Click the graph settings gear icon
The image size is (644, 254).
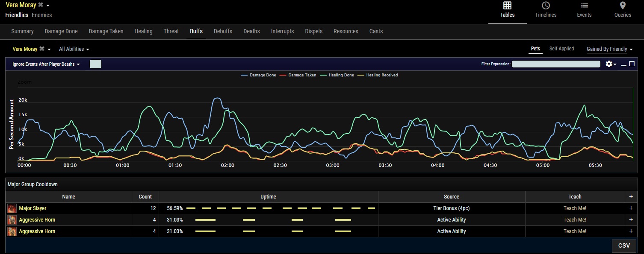609,64
